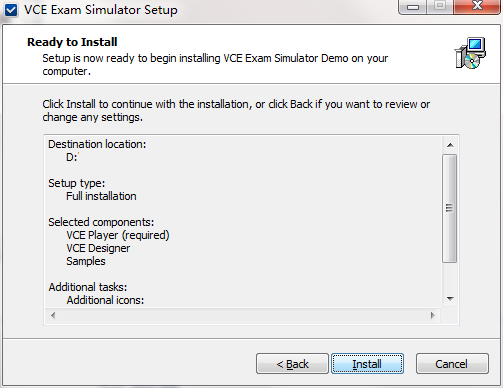Click the Install button
Viewport: 503px width, 388px height.
[367, 364]
